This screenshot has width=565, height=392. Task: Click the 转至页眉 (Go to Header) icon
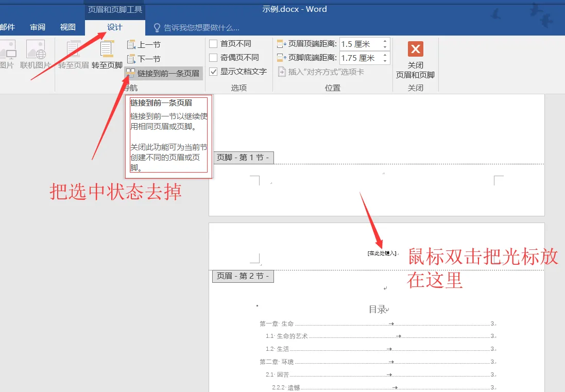click(73, 50)
